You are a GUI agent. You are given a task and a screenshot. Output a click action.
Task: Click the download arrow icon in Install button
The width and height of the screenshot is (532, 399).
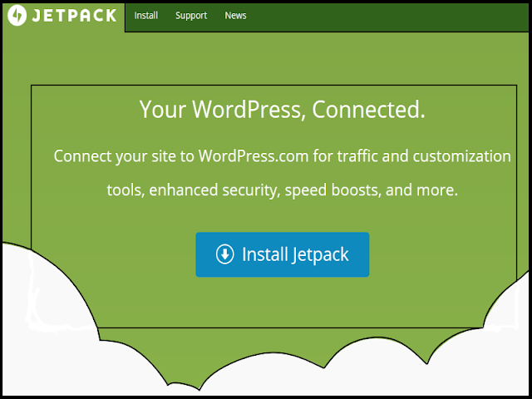(224, 254)
